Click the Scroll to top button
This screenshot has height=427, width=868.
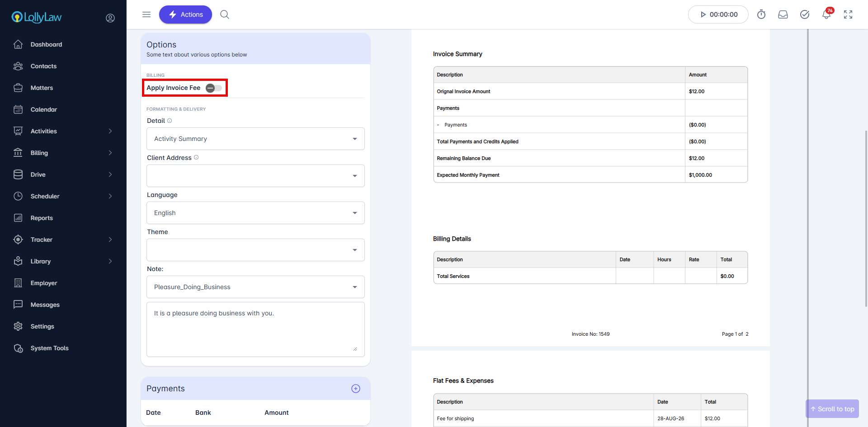832,409
